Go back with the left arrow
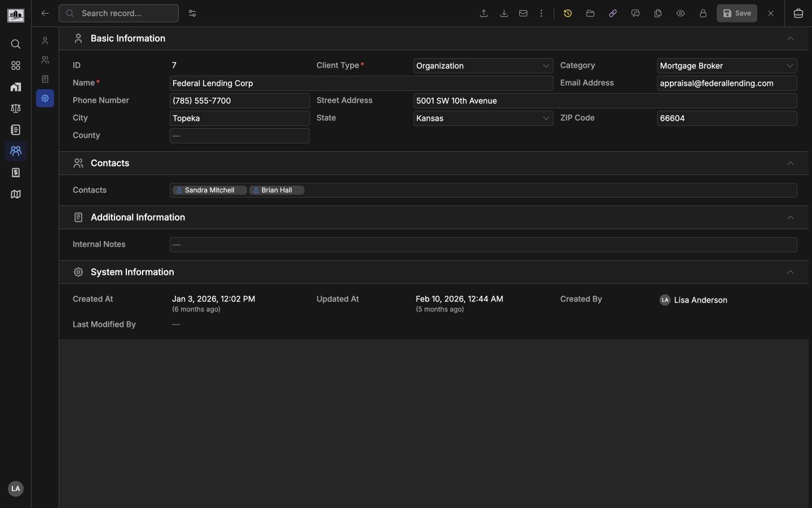 click(x=45, y=14)
